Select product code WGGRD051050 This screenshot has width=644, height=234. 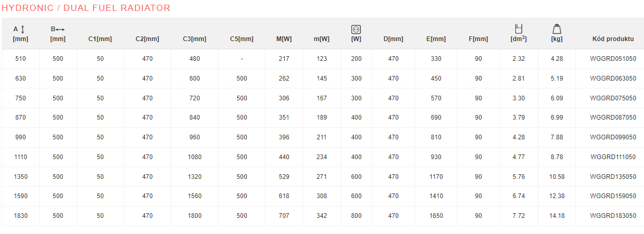[613, 59]
